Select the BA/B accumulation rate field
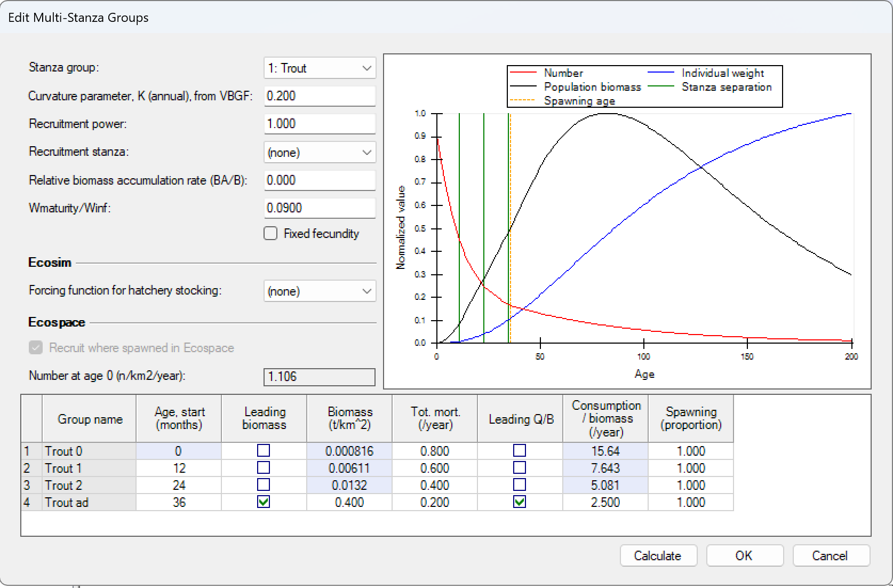Image resolution: width=893 pixels, height=588 pixels. 319,180
